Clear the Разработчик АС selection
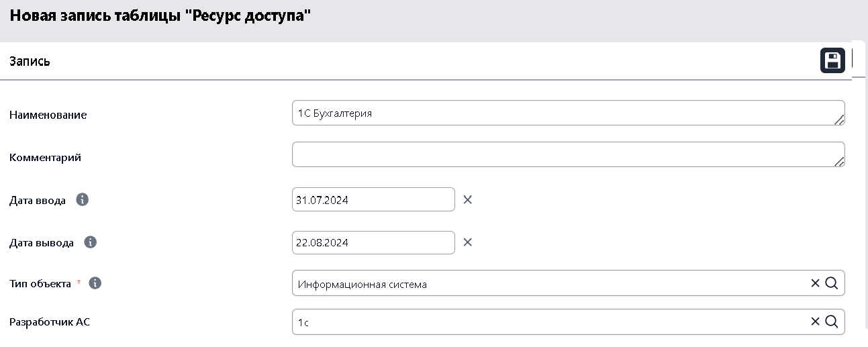The image size is (868, 347). [x=815, y=321]
